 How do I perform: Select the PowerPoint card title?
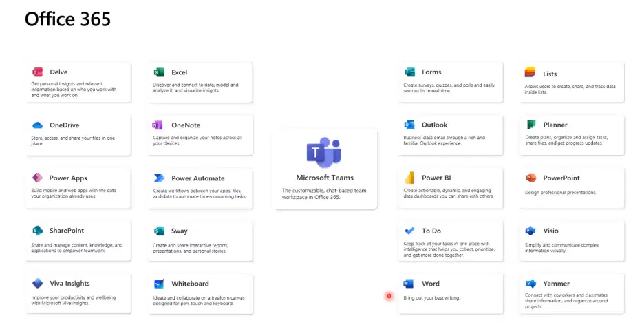pos(561,178)
